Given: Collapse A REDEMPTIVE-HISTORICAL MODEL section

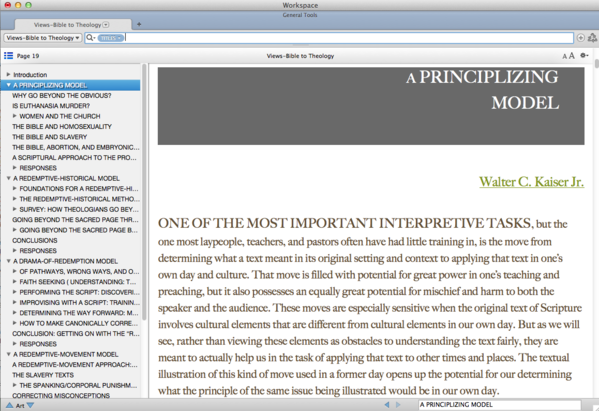Looking at the screenshot, I should [x=8, y=178].
